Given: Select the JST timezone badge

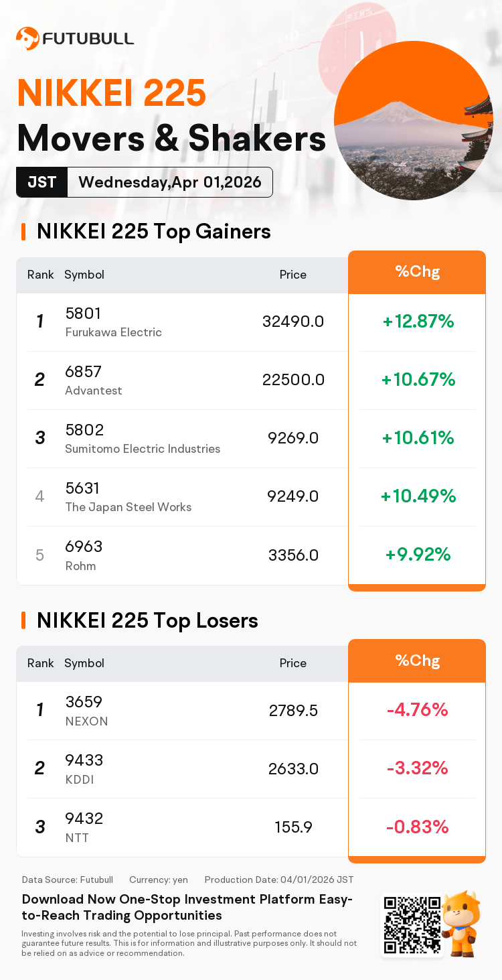Looking at the screenshot, I should 41,182.
